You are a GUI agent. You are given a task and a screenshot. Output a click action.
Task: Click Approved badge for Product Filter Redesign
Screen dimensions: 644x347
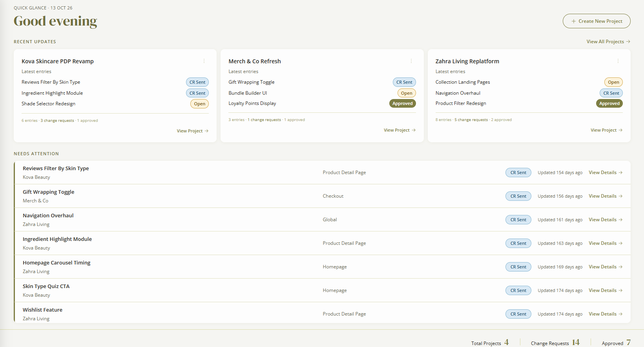tap(609, 103)
